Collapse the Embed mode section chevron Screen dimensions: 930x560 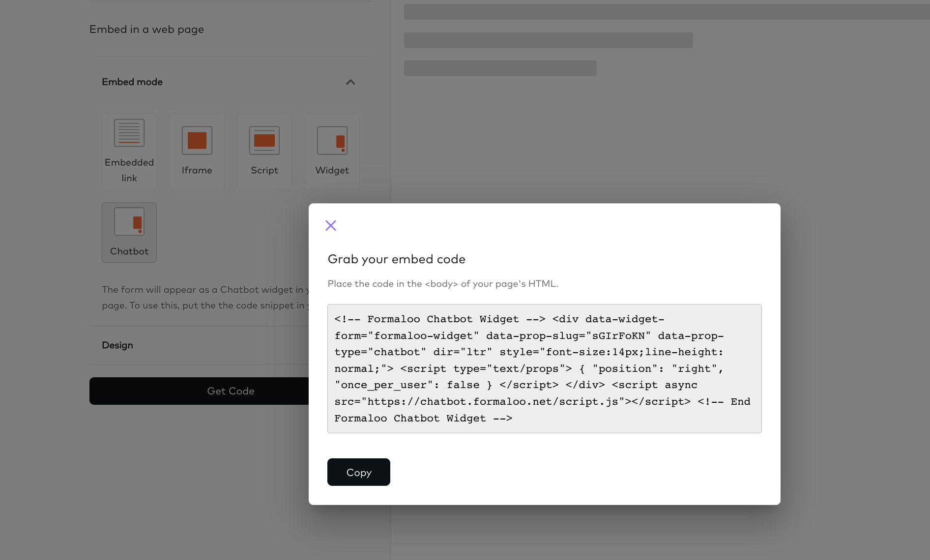coord(350,82)
